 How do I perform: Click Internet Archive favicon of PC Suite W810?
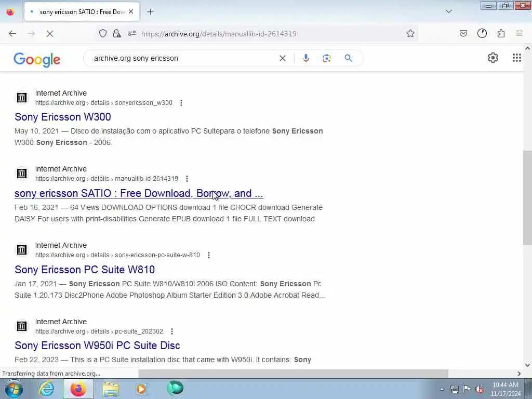pyautogui.click(x=22, y=250)
